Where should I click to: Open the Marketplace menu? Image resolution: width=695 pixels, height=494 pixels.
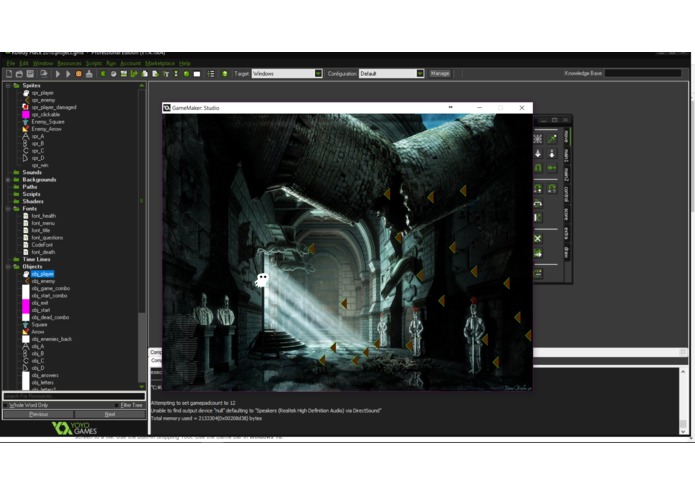click(160, 63)
